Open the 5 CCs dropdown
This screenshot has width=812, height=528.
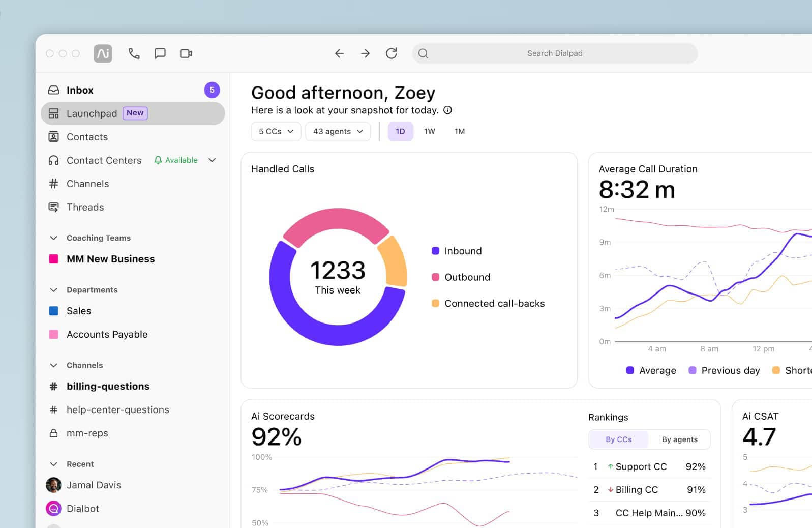(276, 131)
